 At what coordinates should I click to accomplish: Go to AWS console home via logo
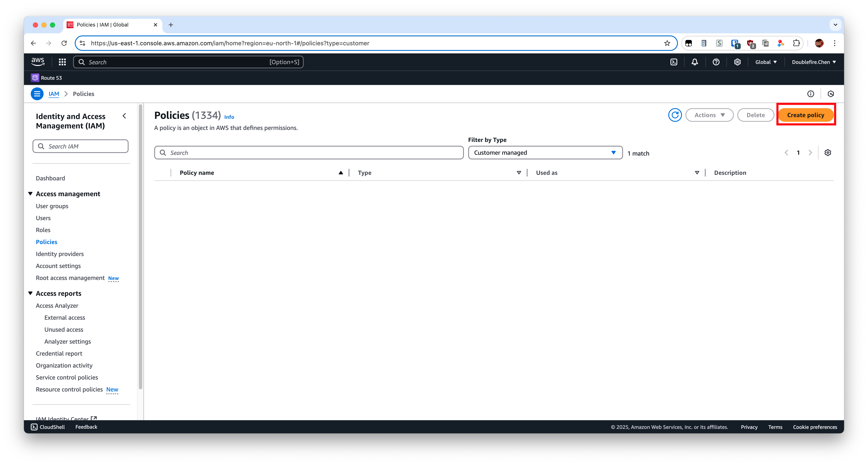(x=38, y=62)
